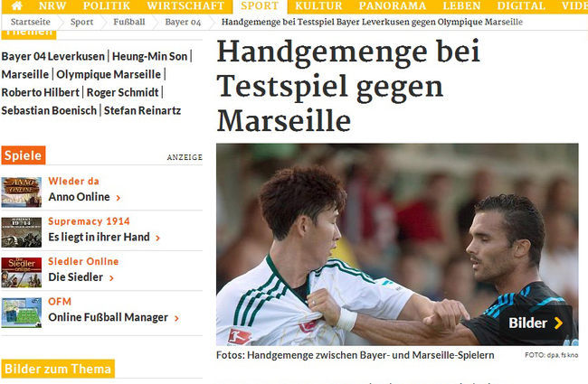The height and width of the screenshot is (384, 588).
Task: Click the Siedler Online game icon
Action: click(22, 272)
